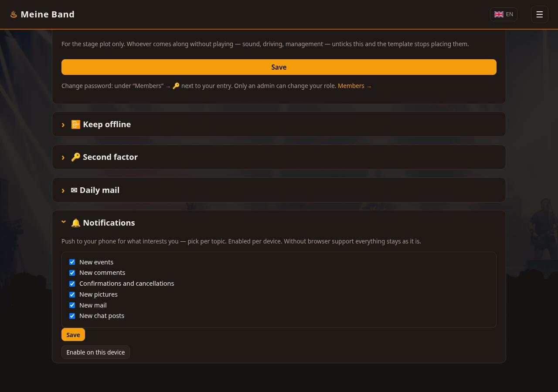The height and width of the screenshot is (392, 558).
Task: Click the "New pictures" label text
Action: 99,294
